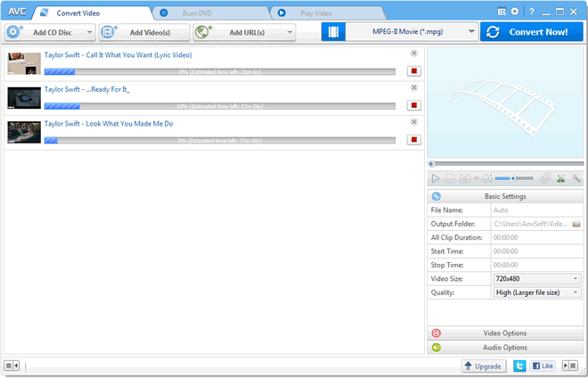The width and height of the screenshot is (588, 378).
Task: Take a snapshot with camera icon
Action: coord(465,178)
